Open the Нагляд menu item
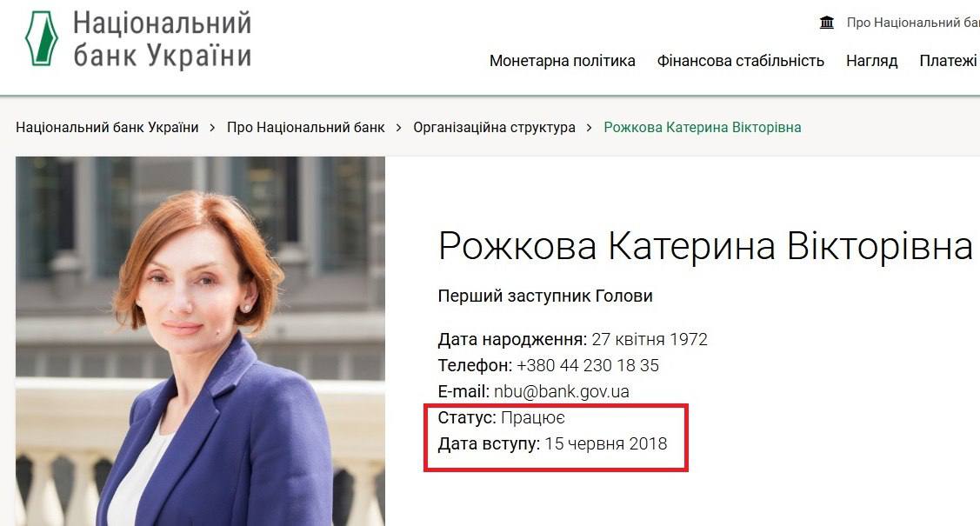Viewport: 980px width, 526px height. pos(871,61)
